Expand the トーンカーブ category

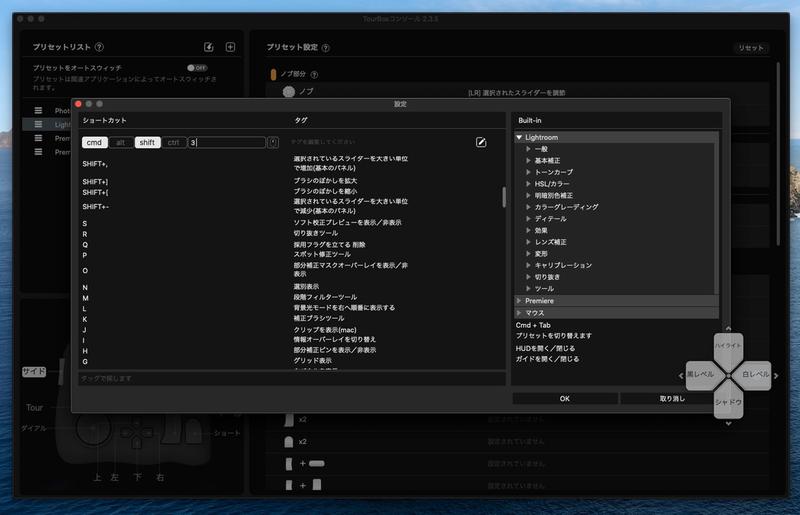point(529,172)
